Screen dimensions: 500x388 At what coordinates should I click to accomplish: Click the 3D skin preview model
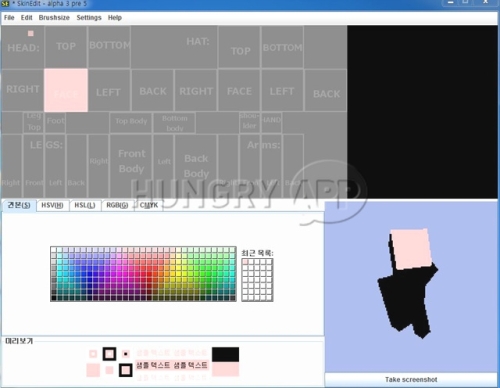[x=409, y=283]
